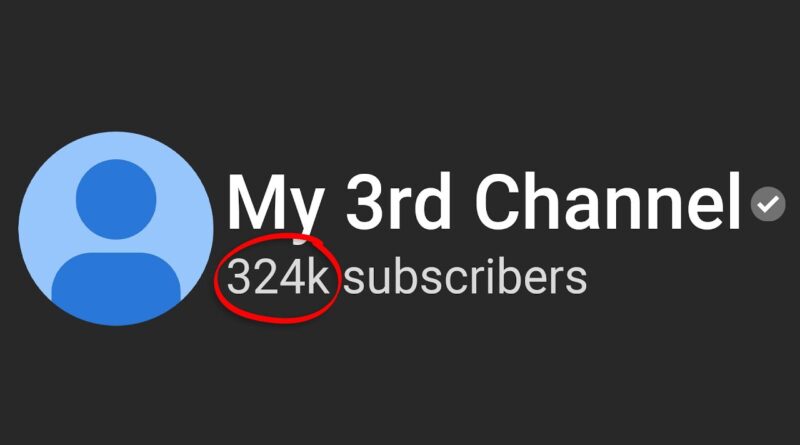Click the 324k subscriber count
Image resolution: width=800 pixels, height=445 pixels.
278,277
